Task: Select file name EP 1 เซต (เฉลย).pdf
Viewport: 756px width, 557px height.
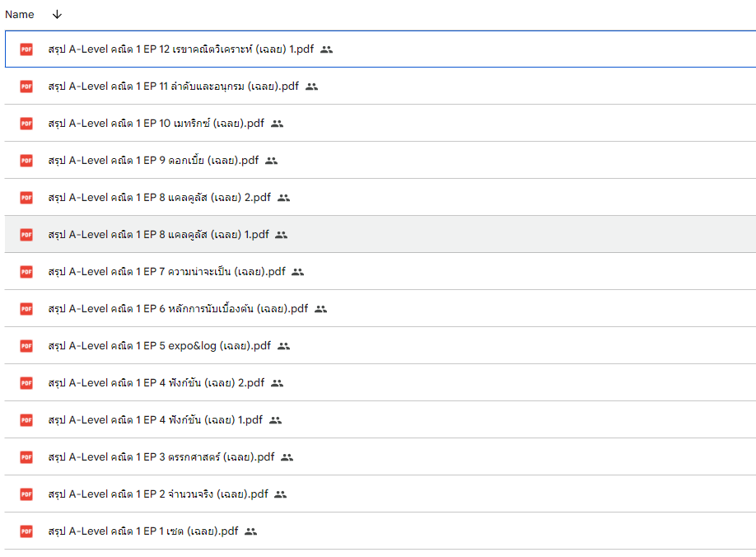Action: pos(143,531)
